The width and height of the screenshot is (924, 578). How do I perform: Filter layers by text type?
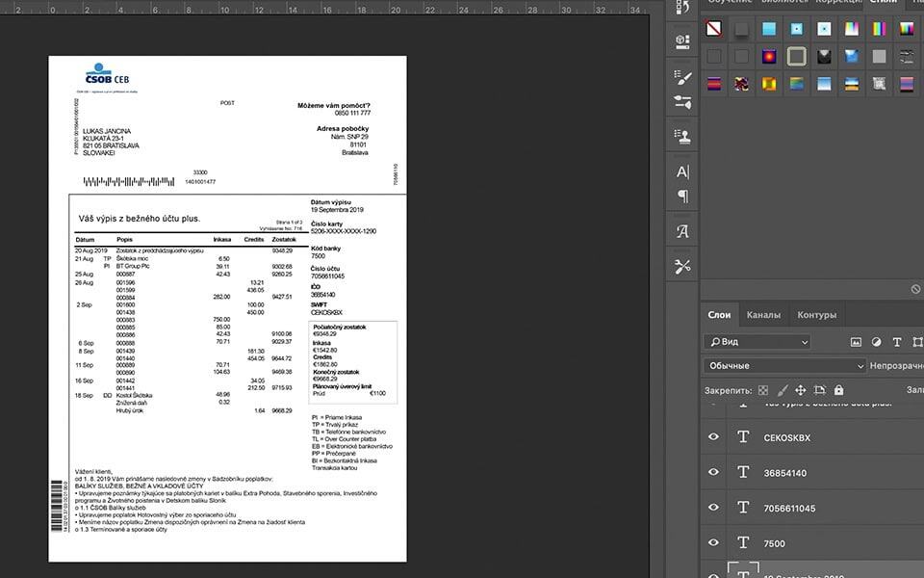[x=897, y=342]
